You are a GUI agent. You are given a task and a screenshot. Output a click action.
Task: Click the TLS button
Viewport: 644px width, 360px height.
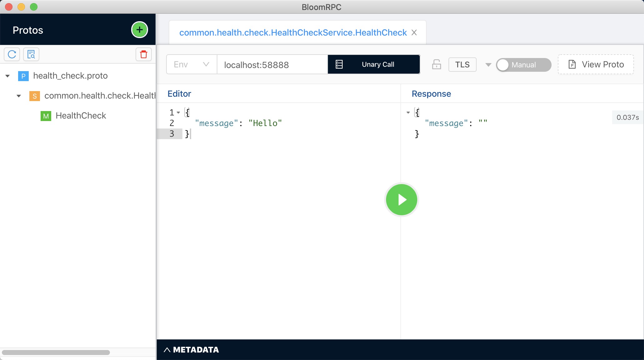(x=462, y=65)
